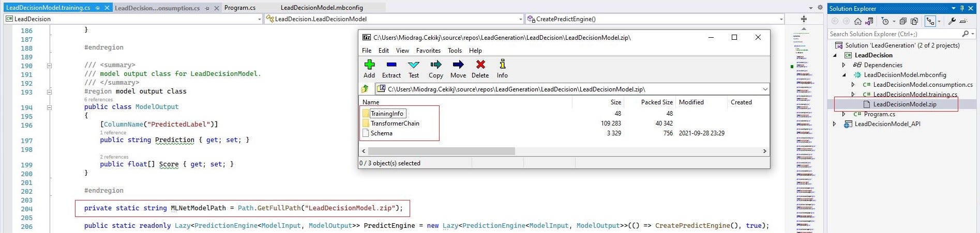Open the Solution Explorer window options dropdown

[954, 8]
